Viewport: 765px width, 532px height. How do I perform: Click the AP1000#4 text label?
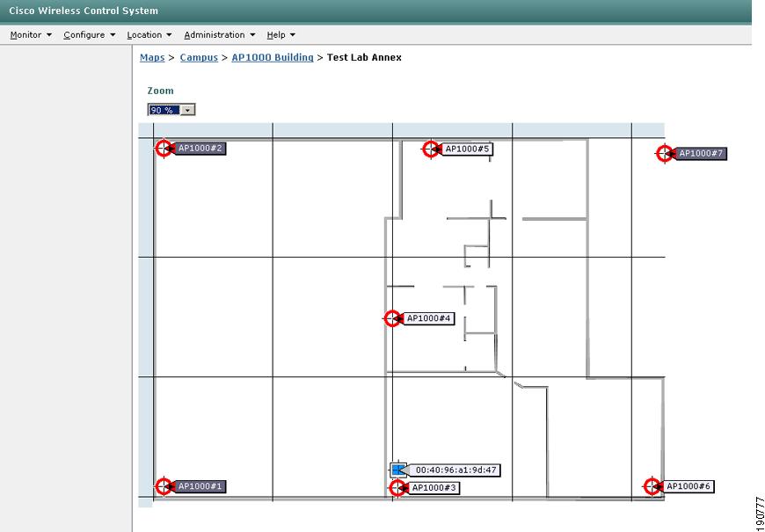pos(428,318)
